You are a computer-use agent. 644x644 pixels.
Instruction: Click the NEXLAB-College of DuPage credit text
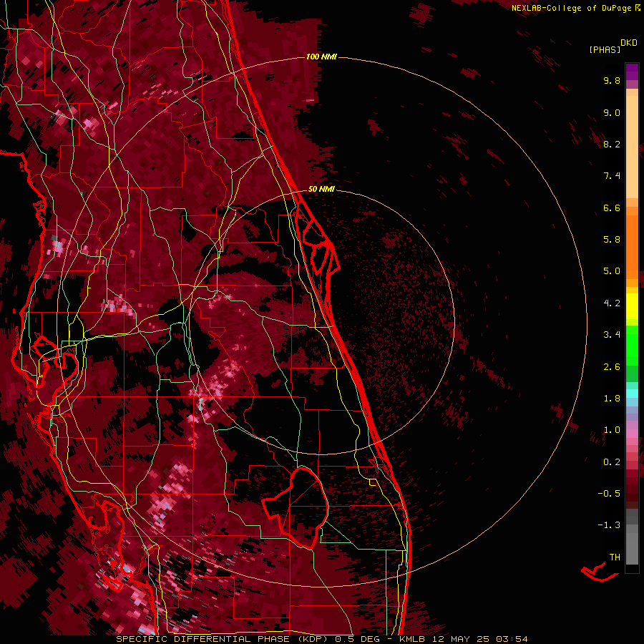(572, 8)
